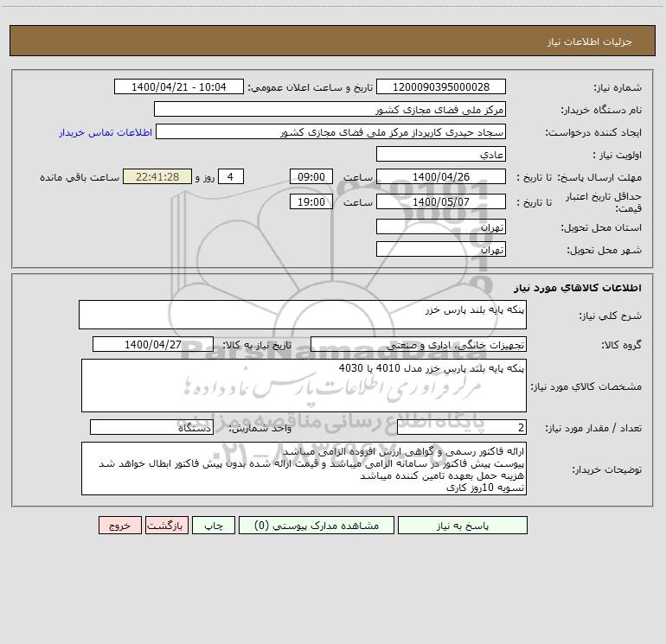
Task: Click the label 'شرح کلی نیاز:'
Action: coord(611,316)
